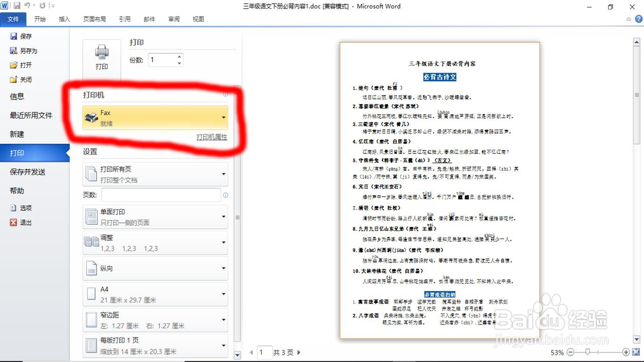Click the page number input field showing 1

point(264,352)
